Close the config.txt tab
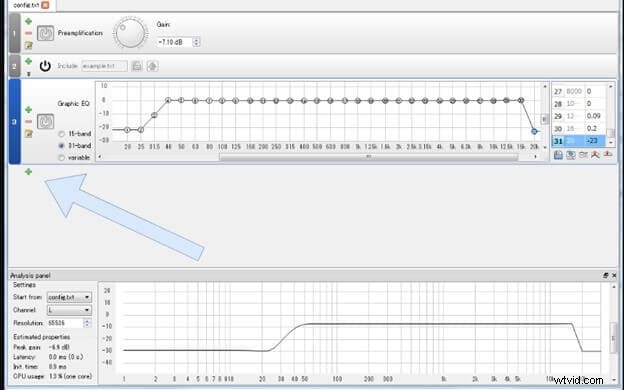The width and height of the screenshot is (624, 390). point(45,5)
